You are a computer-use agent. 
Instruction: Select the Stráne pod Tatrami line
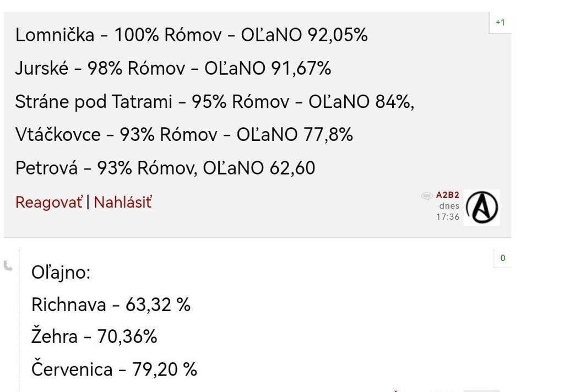pyautogui.click(x=214, y=102)
